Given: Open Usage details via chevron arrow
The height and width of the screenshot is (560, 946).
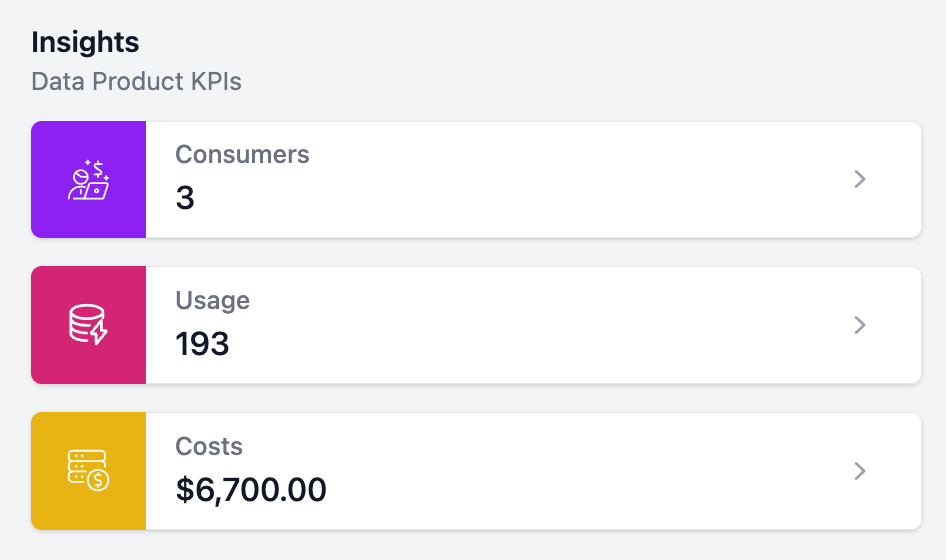Looking at the screenshot, I should tap(860, 325).
